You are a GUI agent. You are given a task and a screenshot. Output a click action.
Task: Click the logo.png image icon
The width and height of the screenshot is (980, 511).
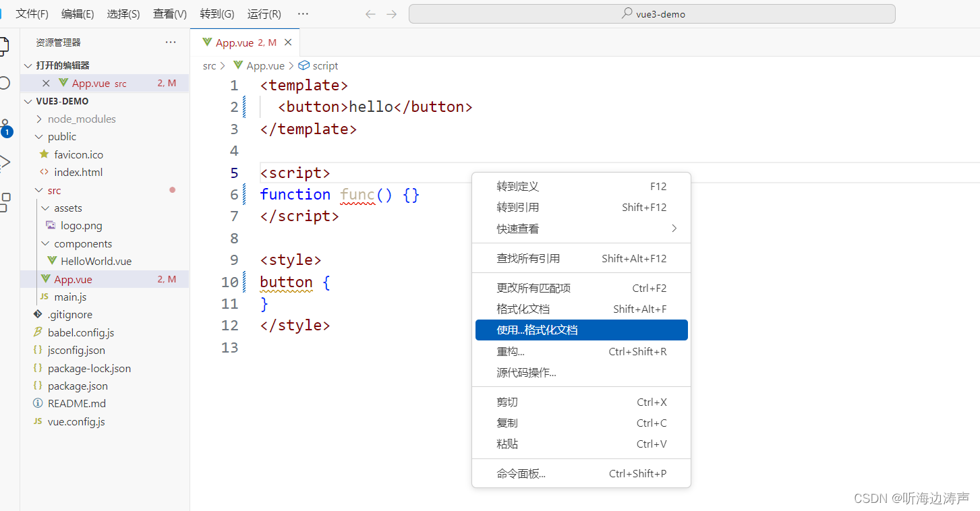[x=51, y=225]
